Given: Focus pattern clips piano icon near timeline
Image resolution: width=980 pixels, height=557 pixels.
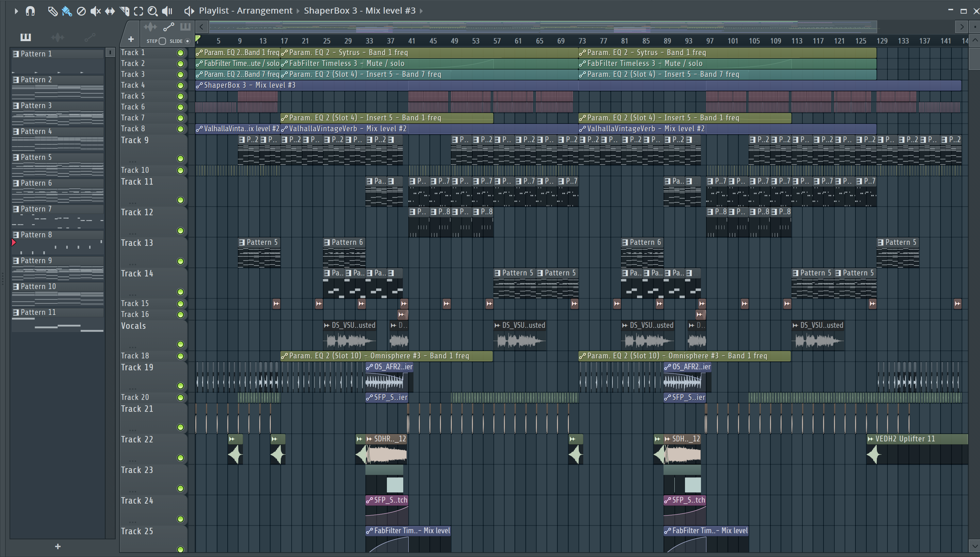Looking at the screenshot, I should point(185,27).
